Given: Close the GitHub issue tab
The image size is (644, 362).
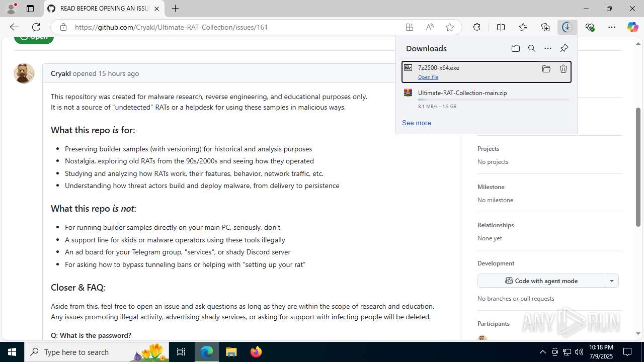Looking at the screenshot, I should point(156,9).
